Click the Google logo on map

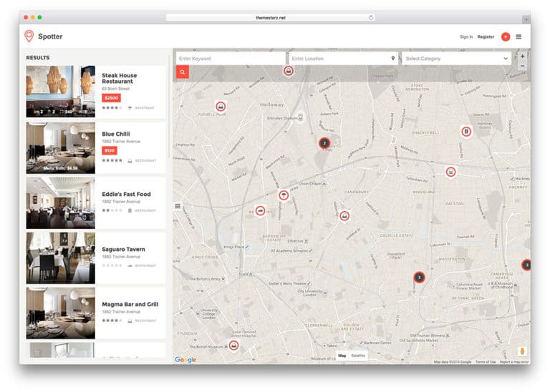(x=185, y=360)
